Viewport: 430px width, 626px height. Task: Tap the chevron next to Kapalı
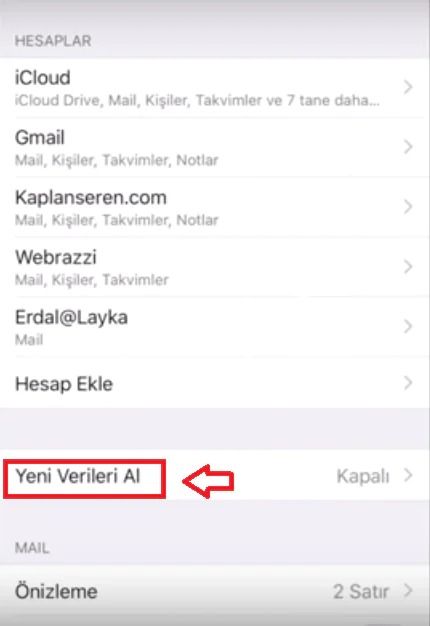pyautogui.click(x=408, y=475)
